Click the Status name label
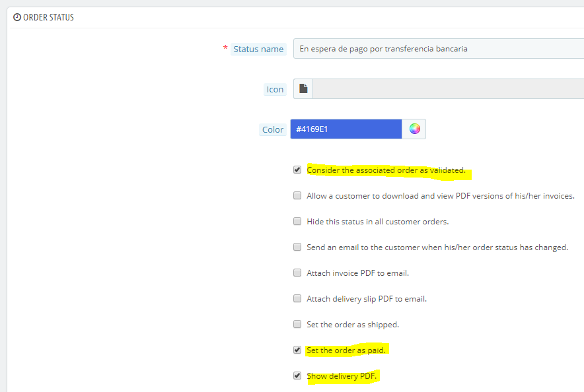The width and height of the screenshot is (584, 392). [258, 49]
